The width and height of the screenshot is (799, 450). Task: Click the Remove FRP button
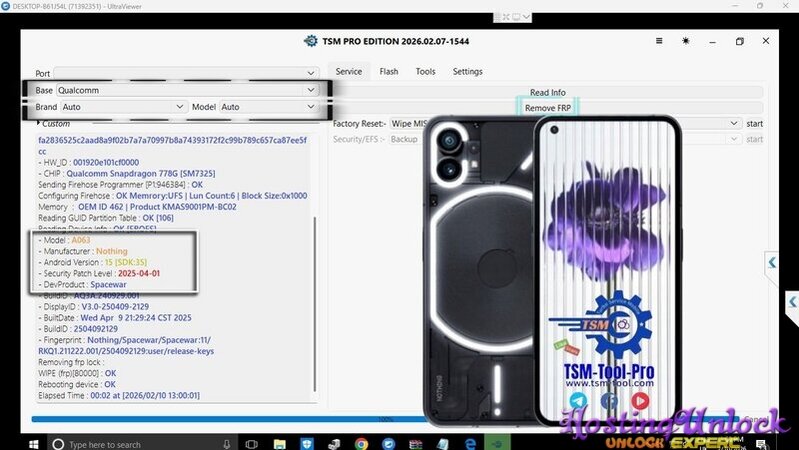(x=547, y=108)
